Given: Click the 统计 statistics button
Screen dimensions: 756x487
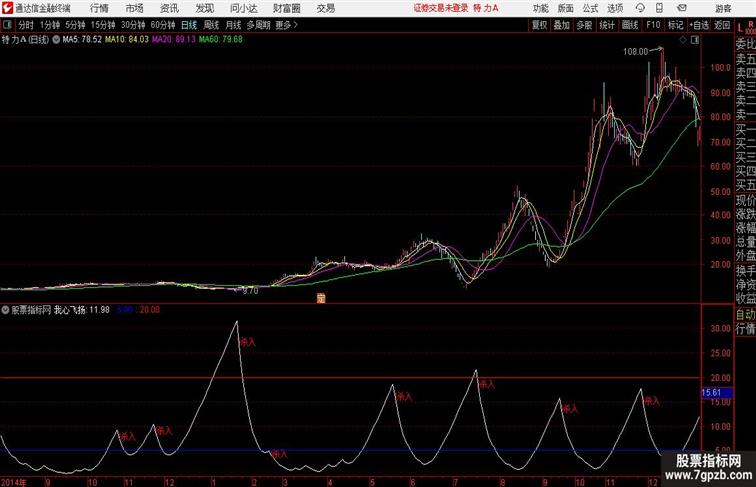Looking at the screenshot, I should (x=607, y=25).
